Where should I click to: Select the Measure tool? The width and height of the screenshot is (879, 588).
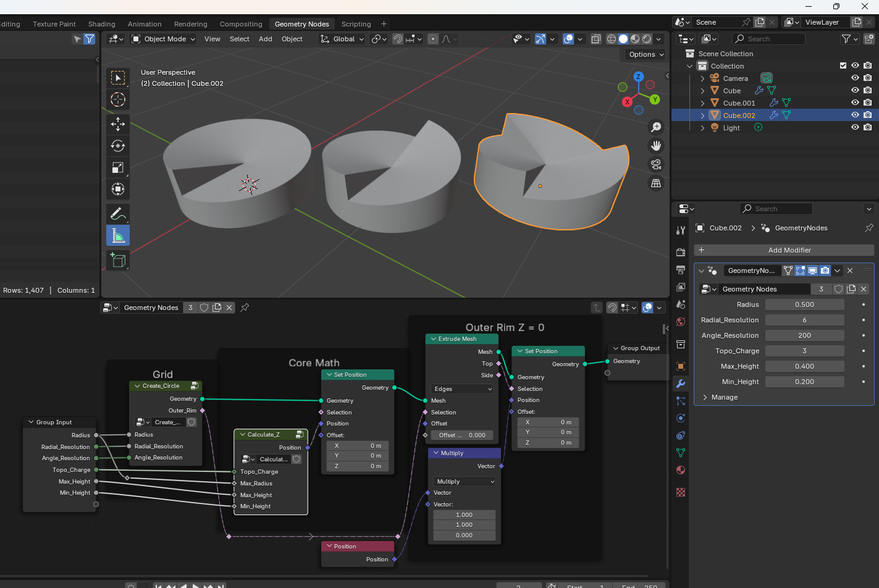coord(117,235)
